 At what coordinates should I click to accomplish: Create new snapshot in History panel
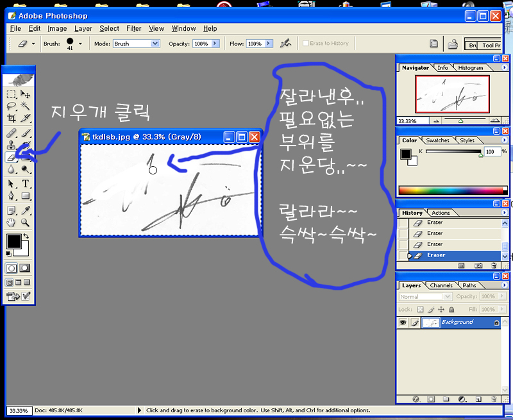[x=478, y=265]
